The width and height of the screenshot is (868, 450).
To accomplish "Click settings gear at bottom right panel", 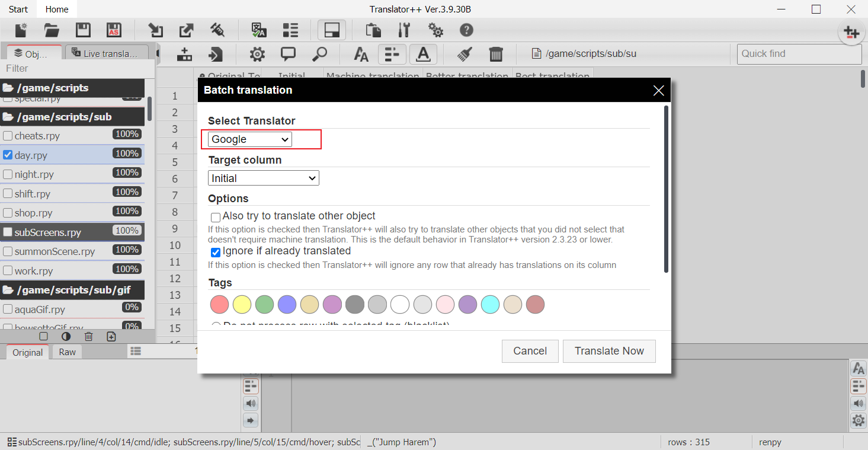I will 859,421.
